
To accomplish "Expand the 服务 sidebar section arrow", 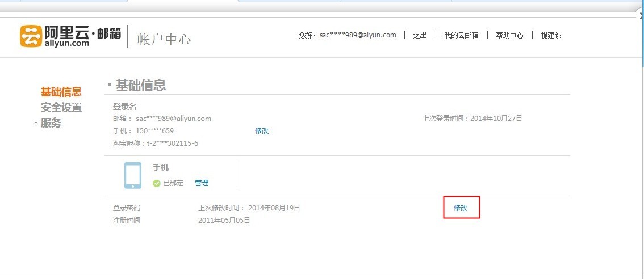I will coord(36,122).
